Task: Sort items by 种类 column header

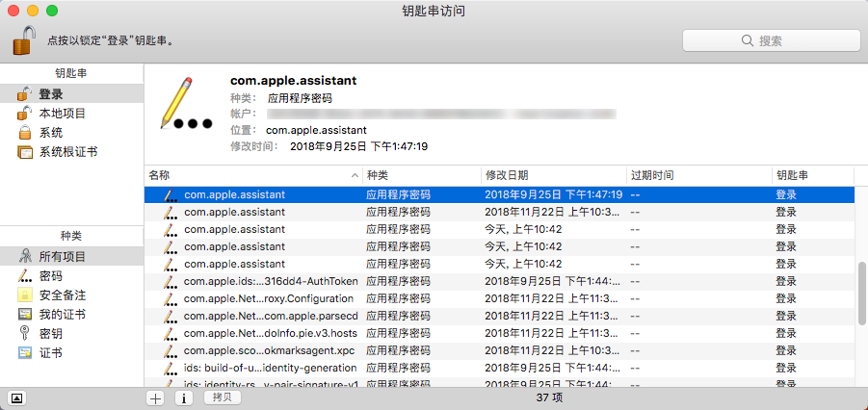Action: (420, 176)
